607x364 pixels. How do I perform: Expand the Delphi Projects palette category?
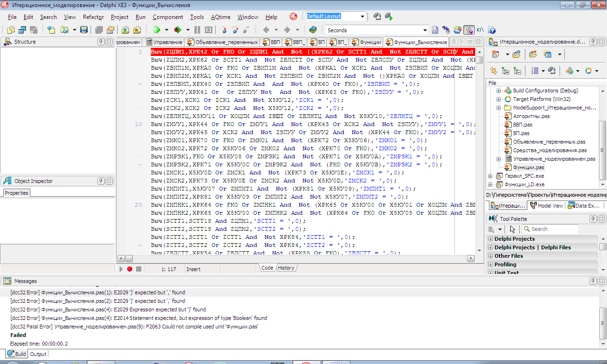coord(490,239)
